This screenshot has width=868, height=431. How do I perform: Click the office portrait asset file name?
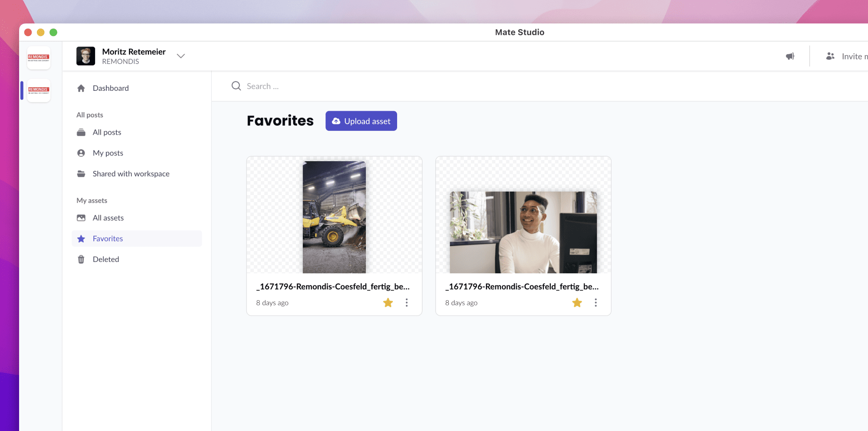522,287
